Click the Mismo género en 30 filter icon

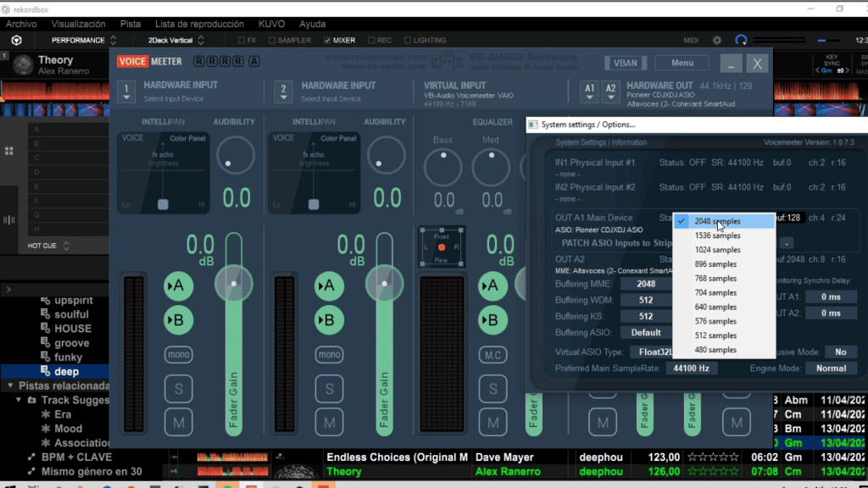click(31, 471)
